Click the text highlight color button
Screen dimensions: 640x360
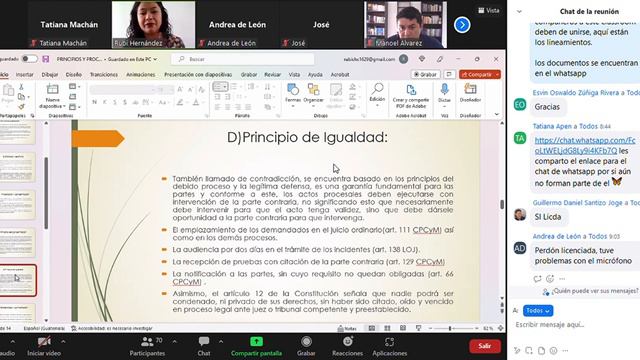(x=180, y=102)
